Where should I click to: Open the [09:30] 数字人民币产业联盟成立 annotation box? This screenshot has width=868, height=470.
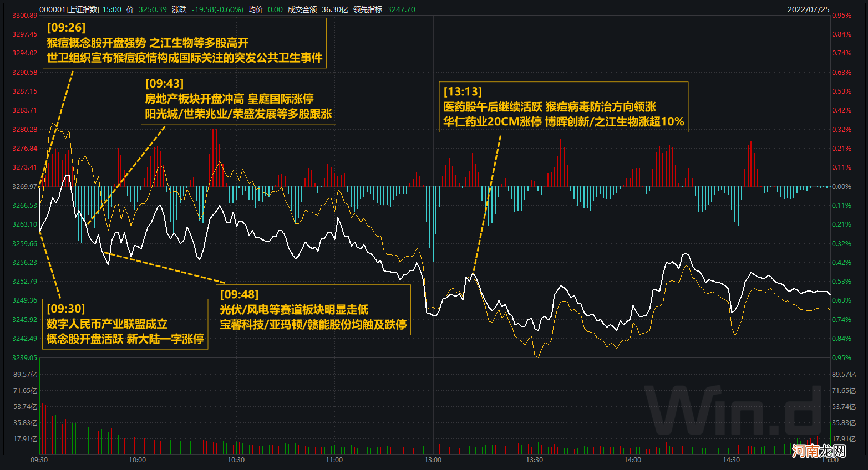tap(125, 324)
